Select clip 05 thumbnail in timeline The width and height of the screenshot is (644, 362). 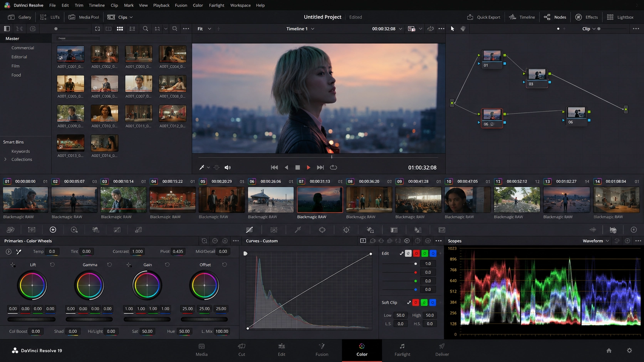221,200
